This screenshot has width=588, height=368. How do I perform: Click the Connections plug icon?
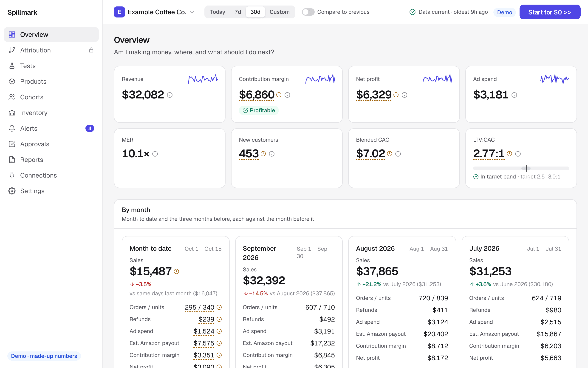coord(12,175)
